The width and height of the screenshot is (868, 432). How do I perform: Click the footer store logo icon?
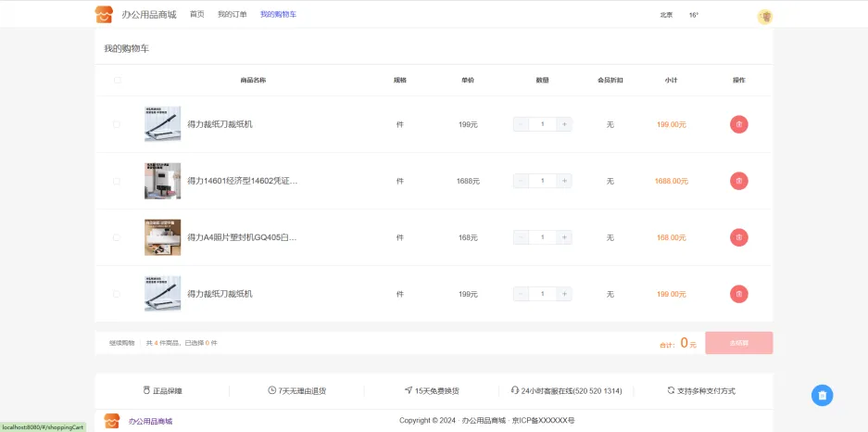[x=112, y=421]
